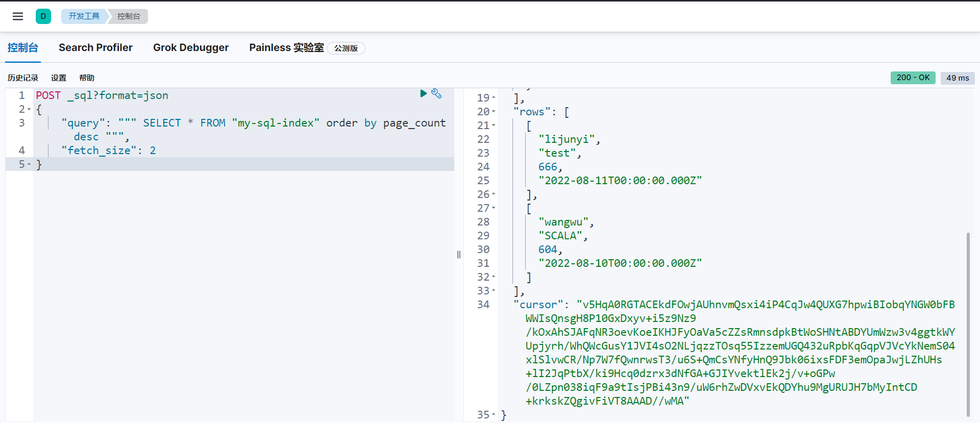Click the 帮助 help link
Screen dimensions: 980x423
coord(87,78)
